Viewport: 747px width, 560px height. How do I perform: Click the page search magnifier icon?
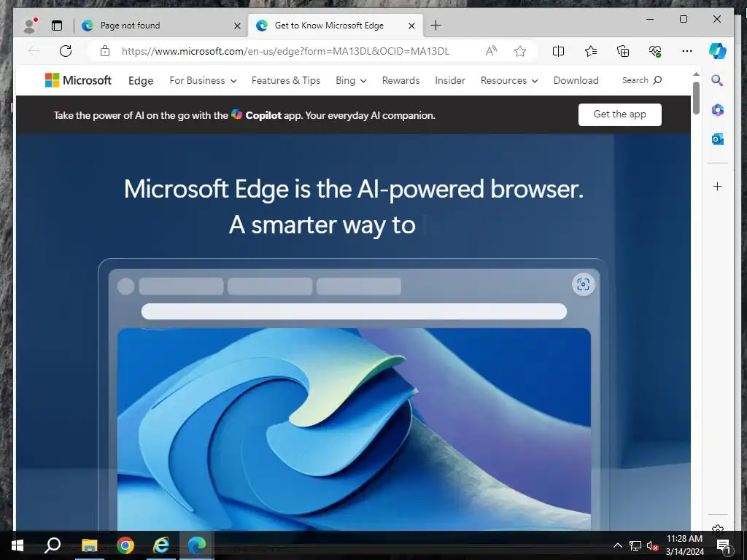pyautogui.click(x=657, y=80)
